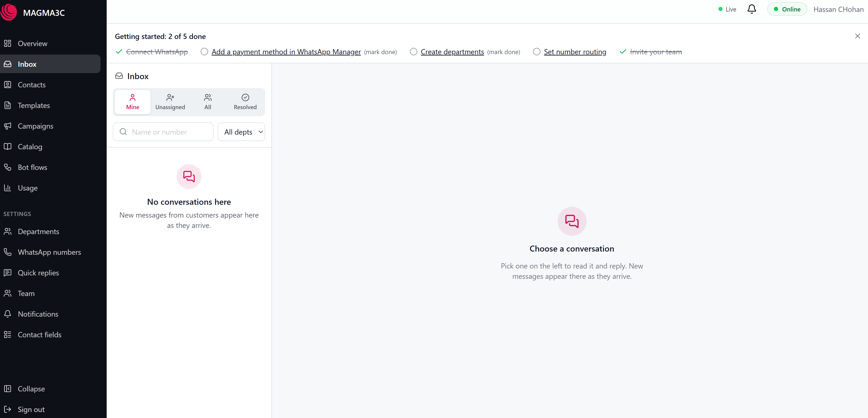Open the Set number routing link

tap(575, 52)
